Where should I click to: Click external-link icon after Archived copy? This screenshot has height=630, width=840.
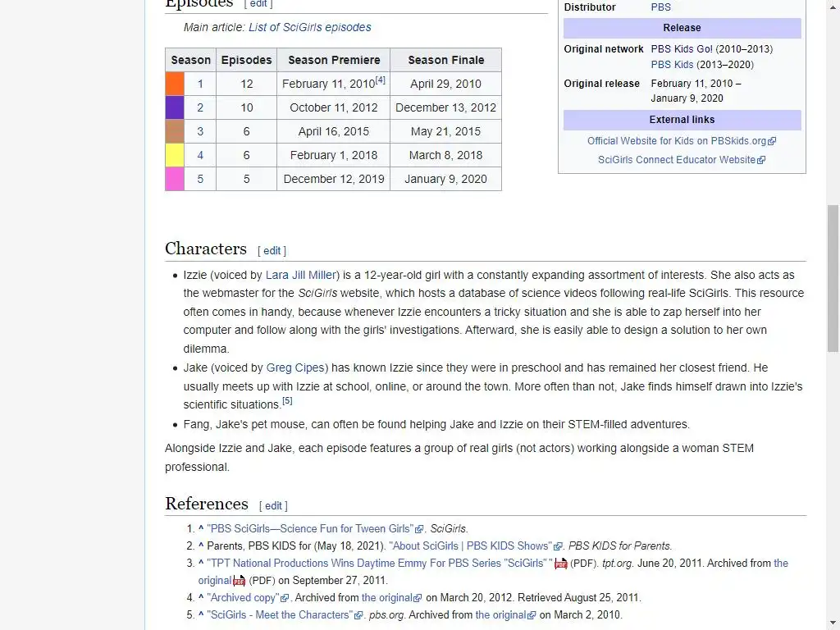pos(285,598)
